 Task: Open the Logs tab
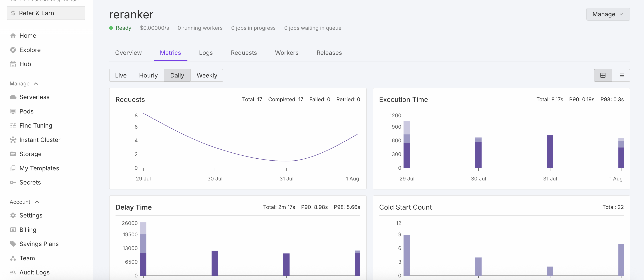click(x=205, y=53)
